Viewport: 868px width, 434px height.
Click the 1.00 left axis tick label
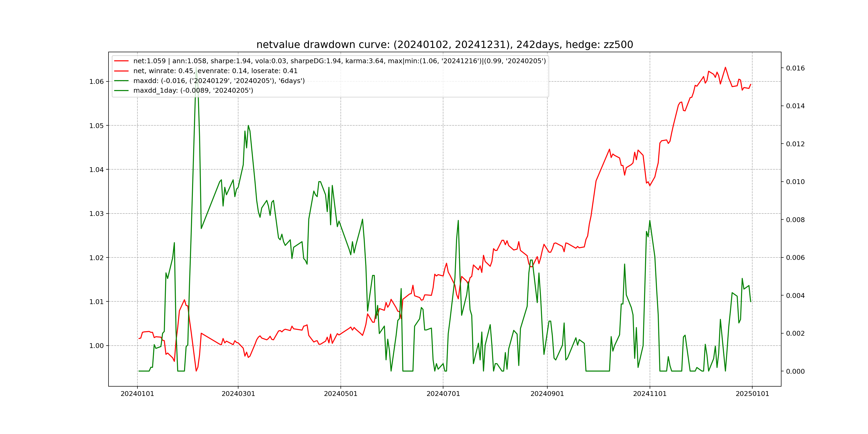click(96, 346)
